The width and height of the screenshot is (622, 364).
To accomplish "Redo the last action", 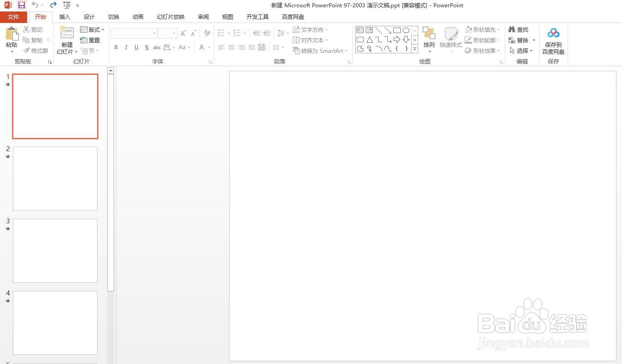I will 53,5.
